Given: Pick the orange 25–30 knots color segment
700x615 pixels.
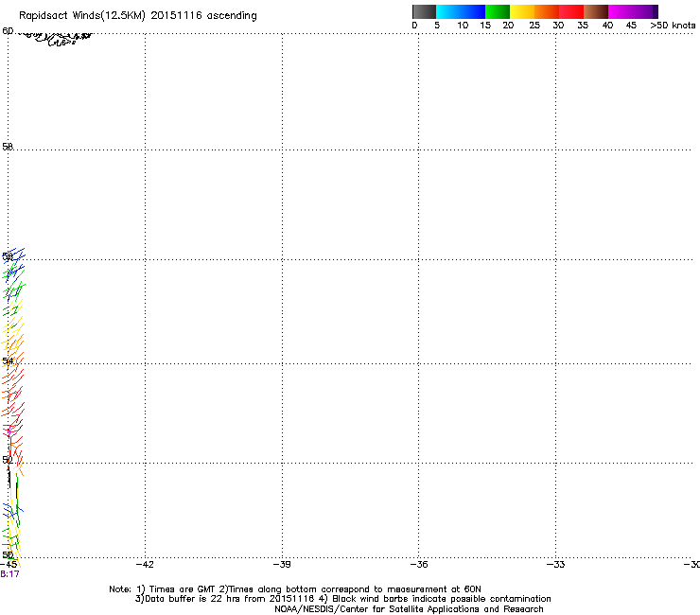Looking at the screenshot, I should tap(547, 11).
